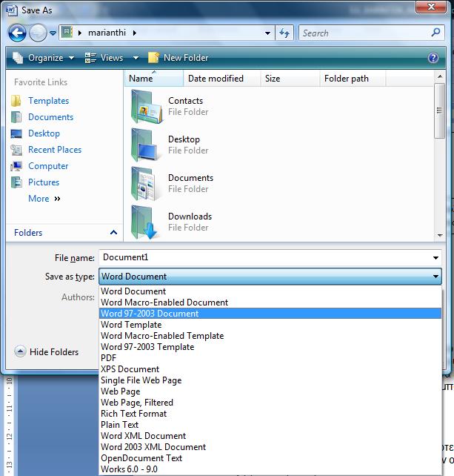Click the Views button
This screenshot has height=476, width=454.
coord(104,58)
